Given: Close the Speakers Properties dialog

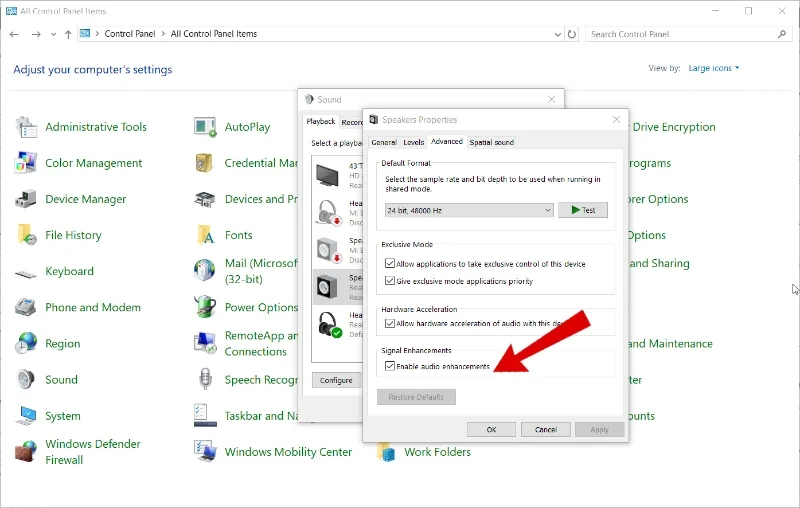Looking at the screenshot, I should pyautogui.click(x=616, y=120).
